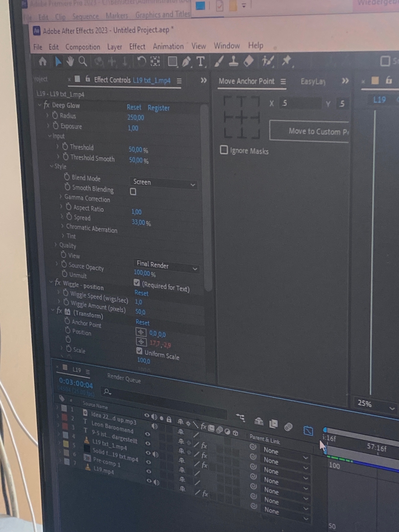Open the Effect Controls panel menu icon

click(179, 81)
